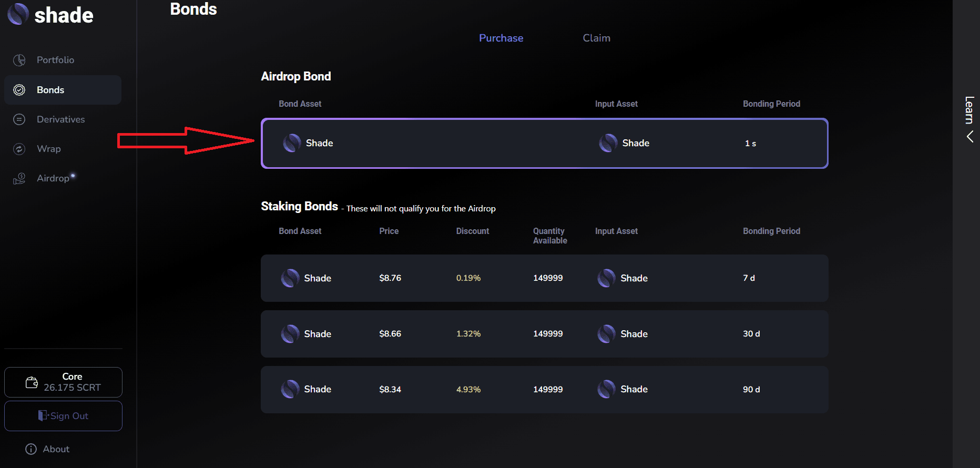Click bond asset Shade icon in Airdrop Bond row
This screenshot has width=980, height=468.
click(x=292, y=143)
